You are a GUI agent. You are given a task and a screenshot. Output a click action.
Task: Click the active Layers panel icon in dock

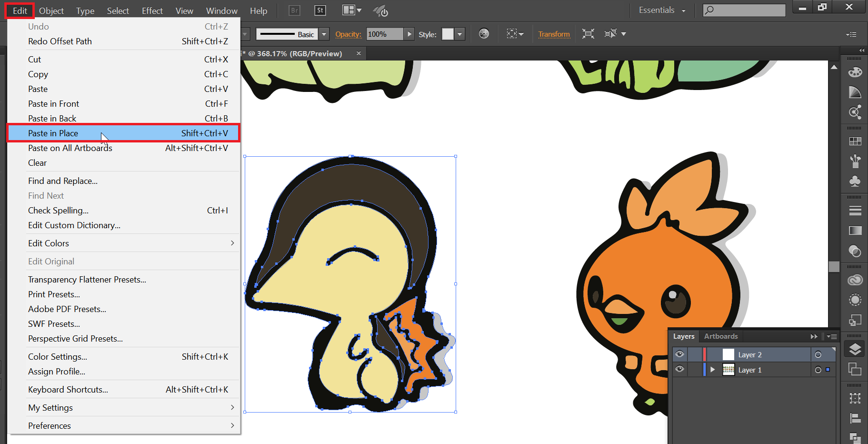click(855, 349)
